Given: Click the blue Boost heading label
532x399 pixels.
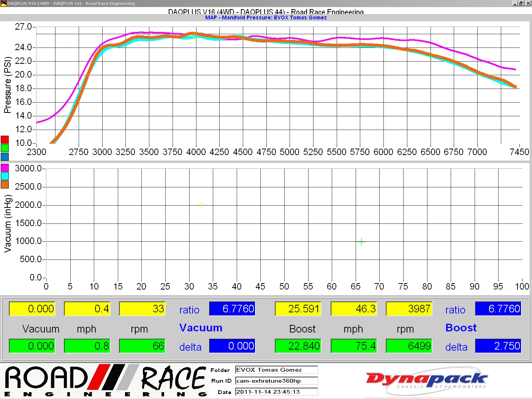Looking at the screenshot, I should [x=461, y=328].
